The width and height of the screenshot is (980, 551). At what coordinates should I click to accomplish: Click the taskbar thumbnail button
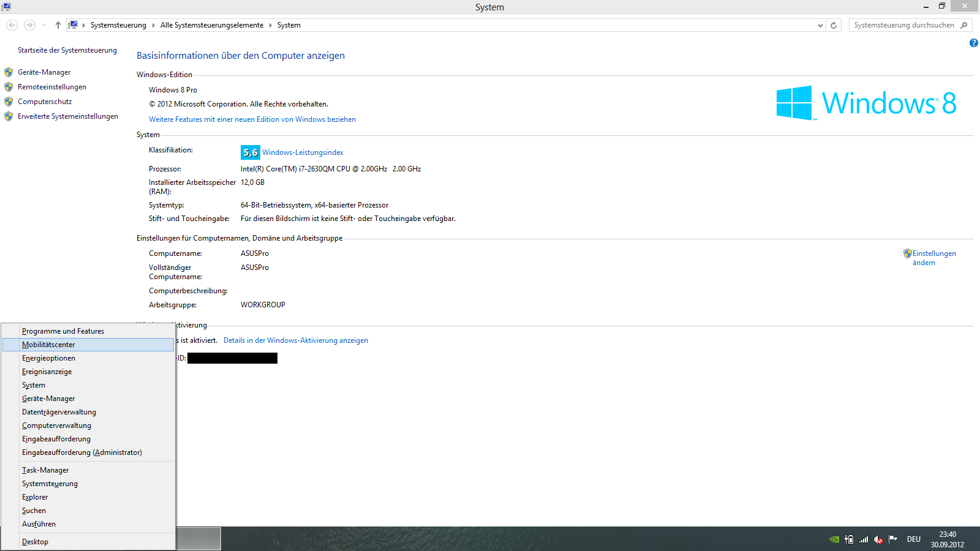198,539
